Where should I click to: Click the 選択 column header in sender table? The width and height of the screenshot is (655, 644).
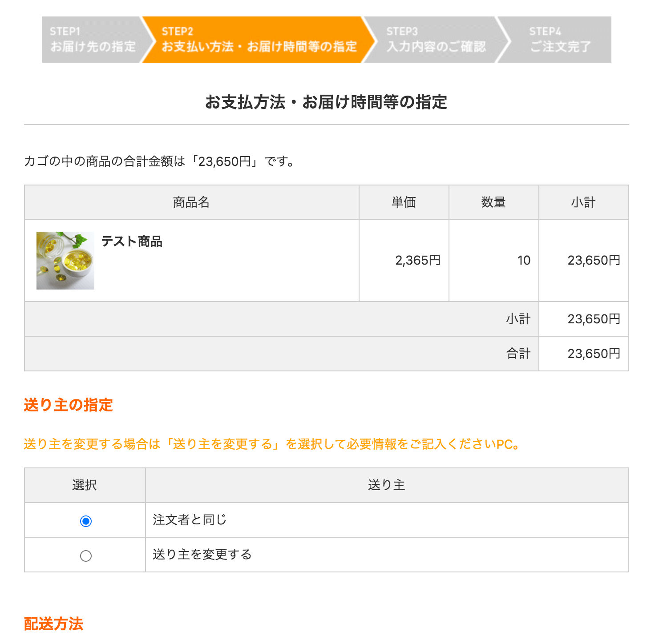click(85, 485)
